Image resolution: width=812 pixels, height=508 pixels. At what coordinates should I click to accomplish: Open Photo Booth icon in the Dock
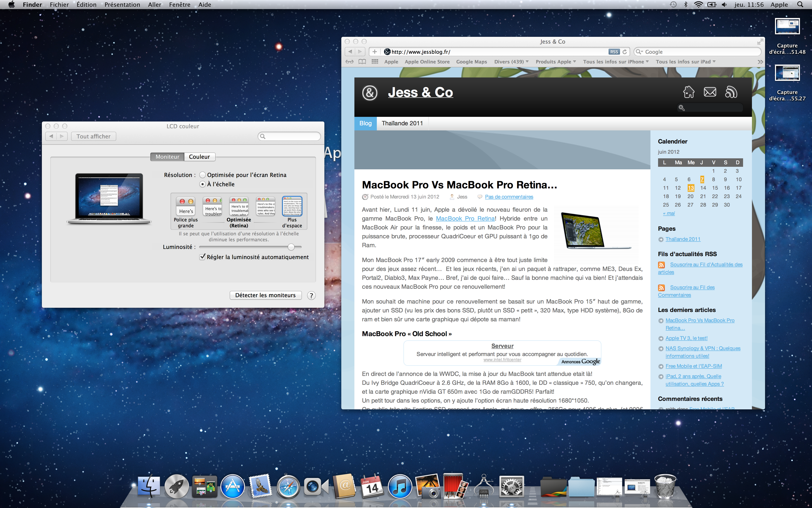(x=455, y=486)
